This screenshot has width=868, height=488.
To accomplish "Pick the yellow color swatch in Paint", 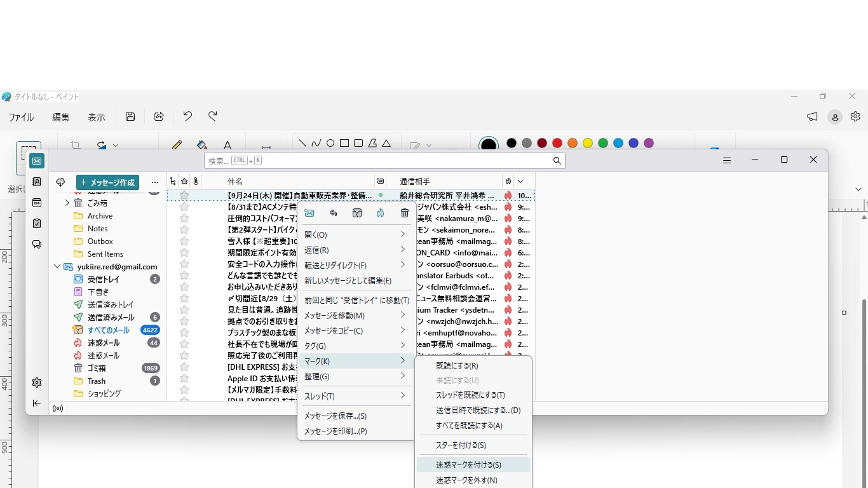I will point(588,143).
